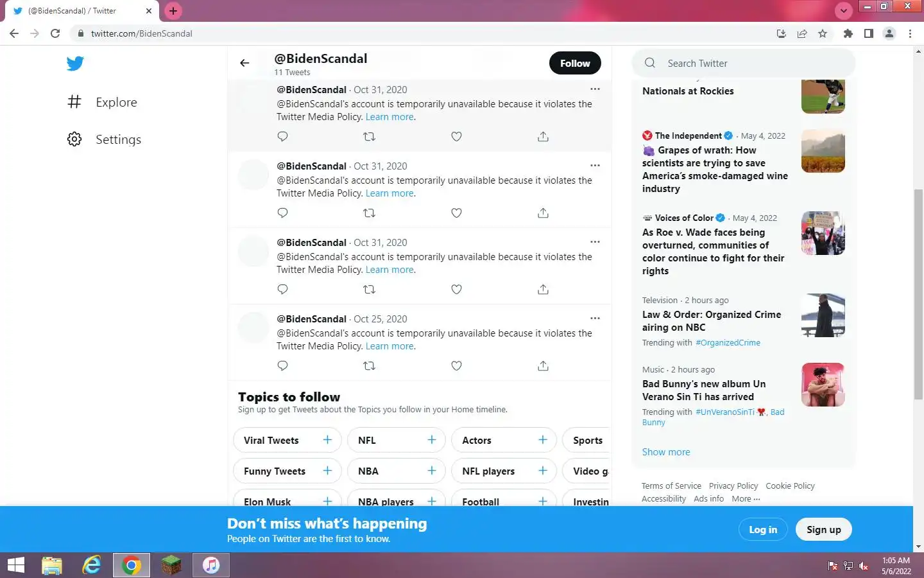924x578 pixels.
Task: Open Settings from the sidebar
Action: pyautogui.click(x=105, y=139)
